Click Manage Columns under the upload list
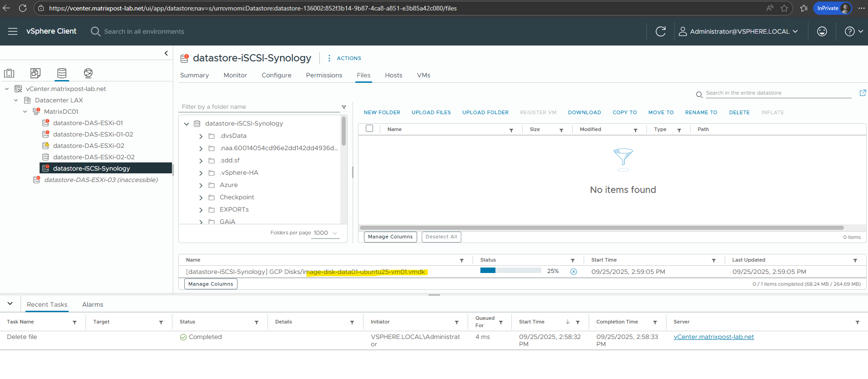The height and width of the screenshot is (379, 868). (x=211, y=284)
